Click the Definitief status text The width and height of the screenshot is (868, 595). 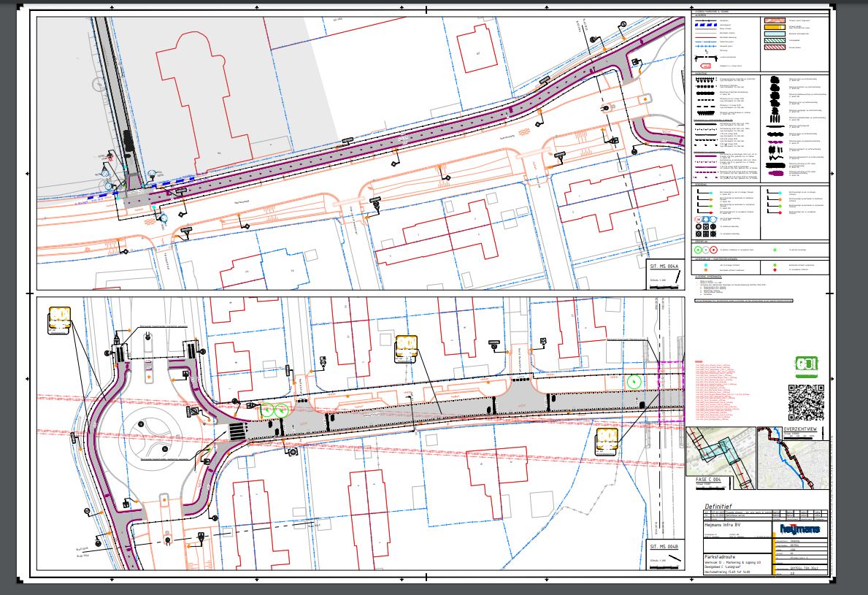coord(723,506)
